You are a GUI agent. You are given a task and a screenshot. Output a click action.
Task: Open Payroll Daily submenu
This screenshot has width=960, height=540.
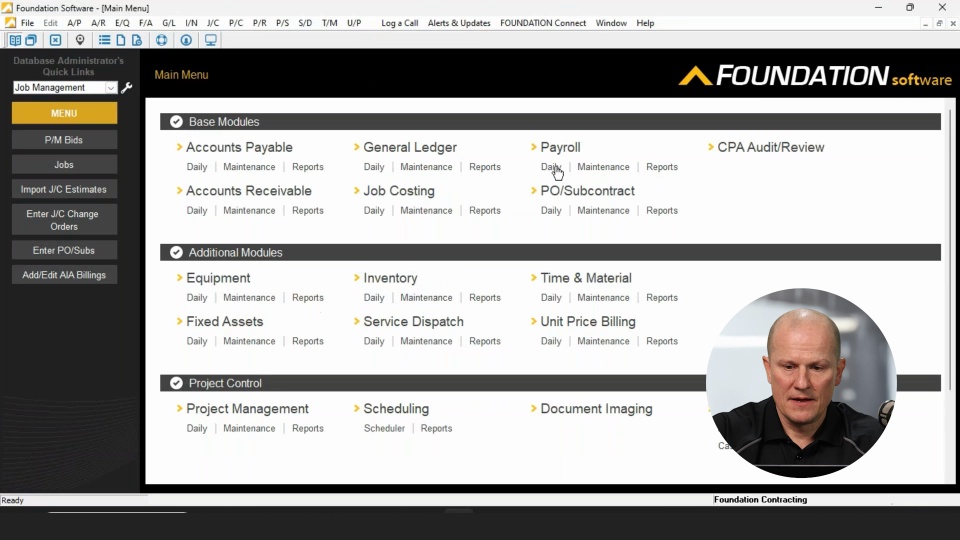pos(551,167)
